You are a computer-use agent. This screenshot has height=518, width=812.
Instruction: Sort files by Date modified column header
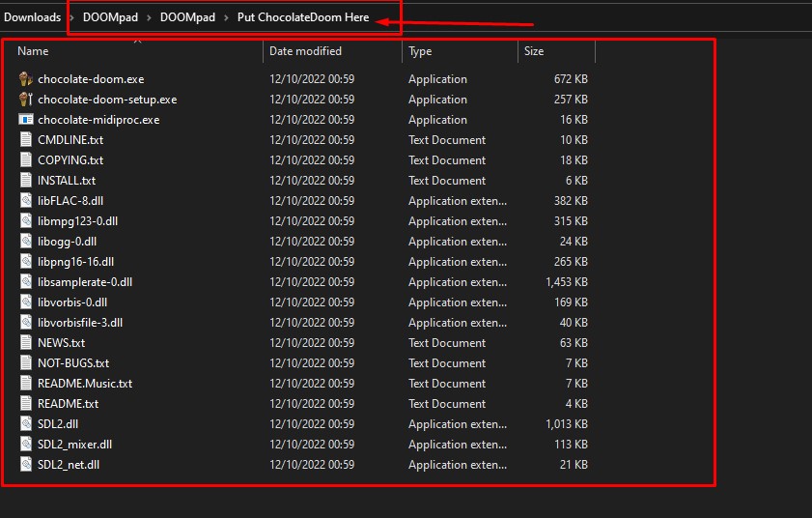305,51
